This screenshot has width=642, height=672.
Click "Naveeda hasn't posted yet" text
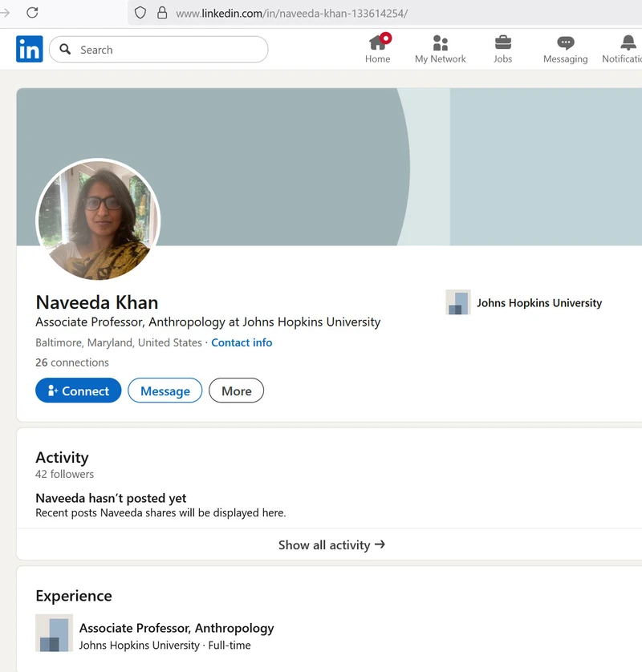[x=111, y=499]
